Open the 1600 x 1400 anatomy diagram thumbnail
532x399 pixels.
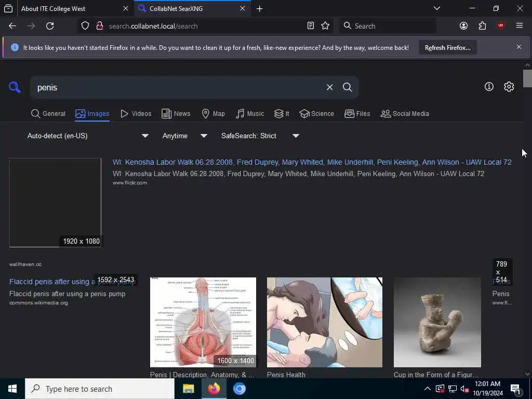point(203,322)
